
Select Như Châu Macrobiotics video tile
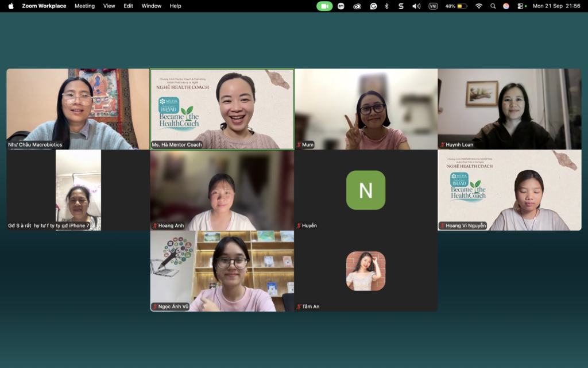point(78,109)
